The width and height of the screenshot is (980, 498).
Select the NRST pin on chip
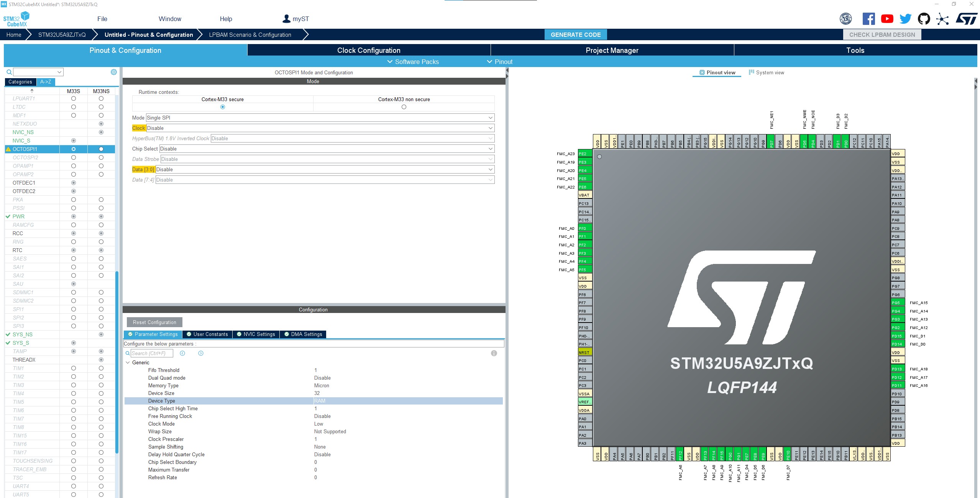point(585,352)
